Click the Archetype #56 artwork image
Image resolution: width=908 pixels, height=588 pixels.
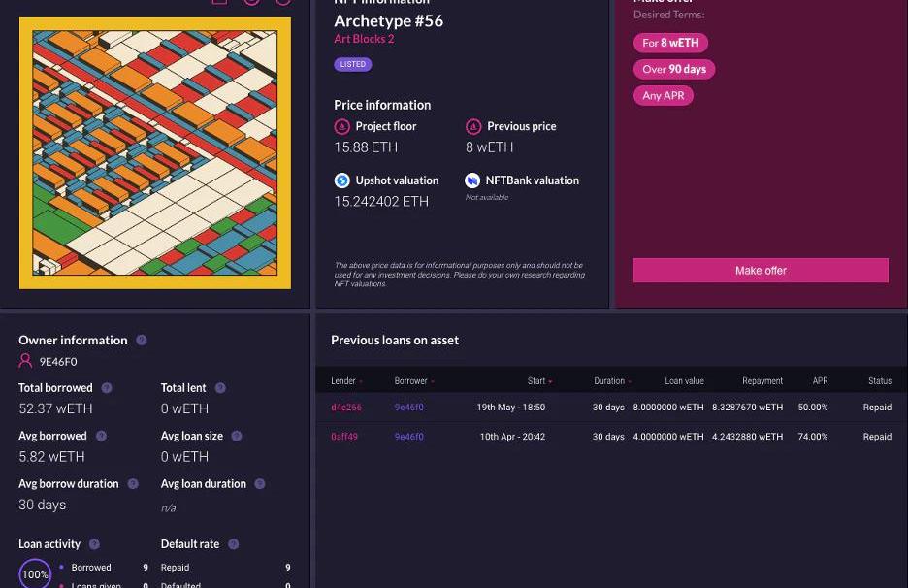[155, 153]
